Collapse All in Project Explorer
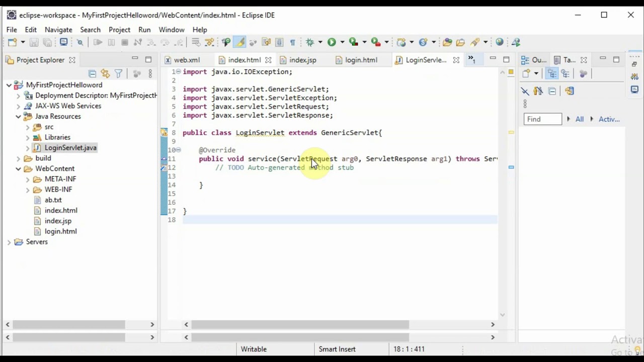 [92, 74]
